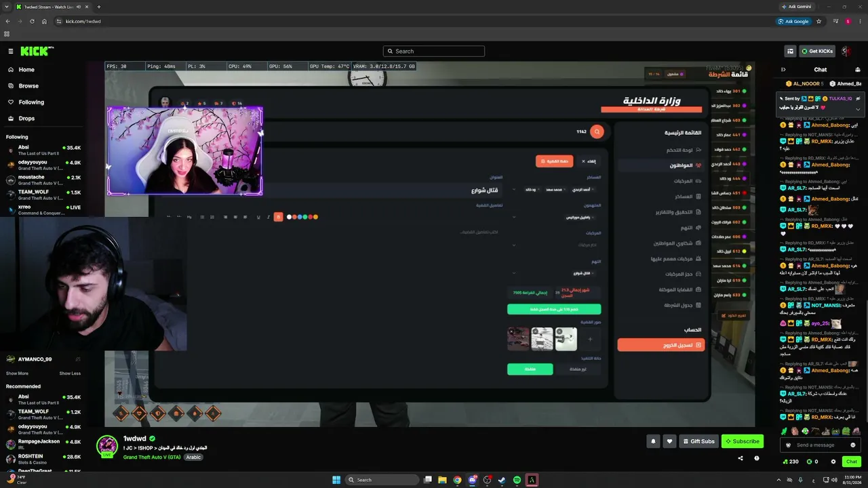Toggle underline in case details editor
The width and height of the screenshot is (868, 488).
click(x=258, y=217)
